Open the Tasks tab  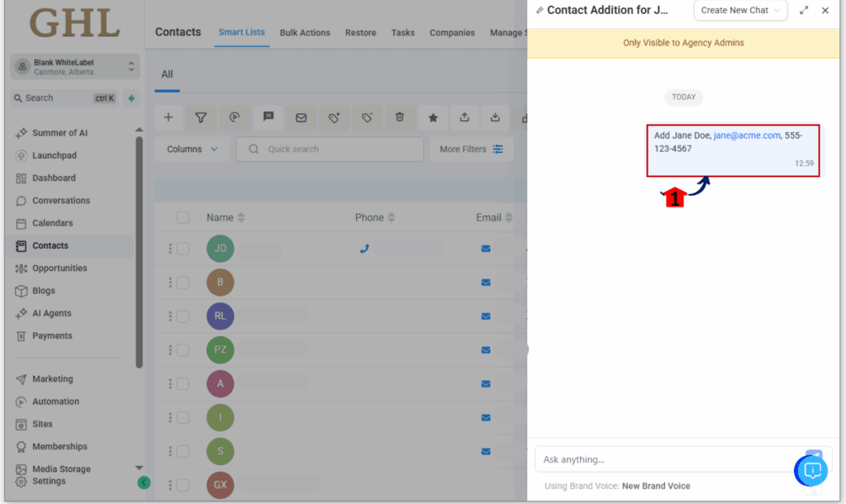[403, 33]
